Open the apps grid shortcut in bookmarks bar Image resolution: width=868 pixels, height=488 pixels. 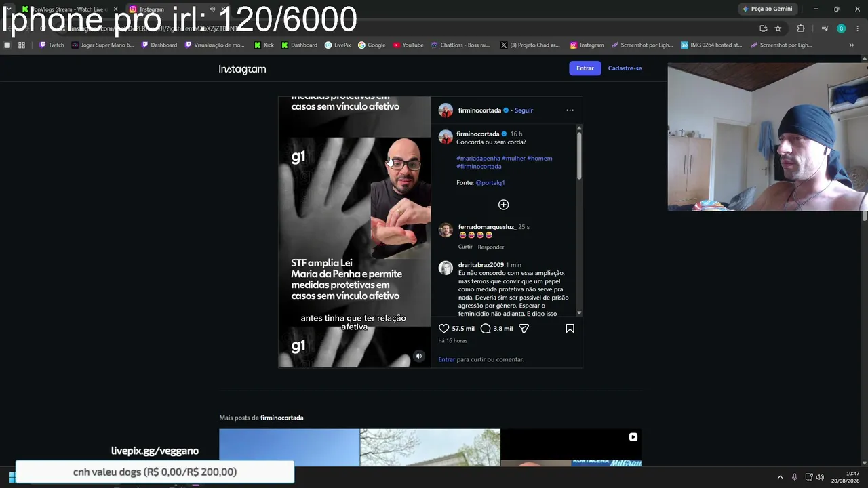(x=22, y=45)
